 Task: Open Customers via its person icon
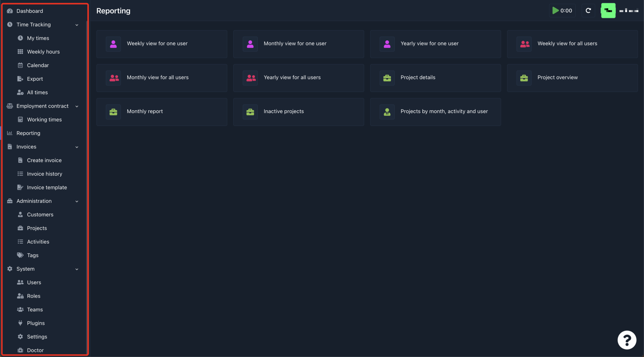[x=20, y=214]
